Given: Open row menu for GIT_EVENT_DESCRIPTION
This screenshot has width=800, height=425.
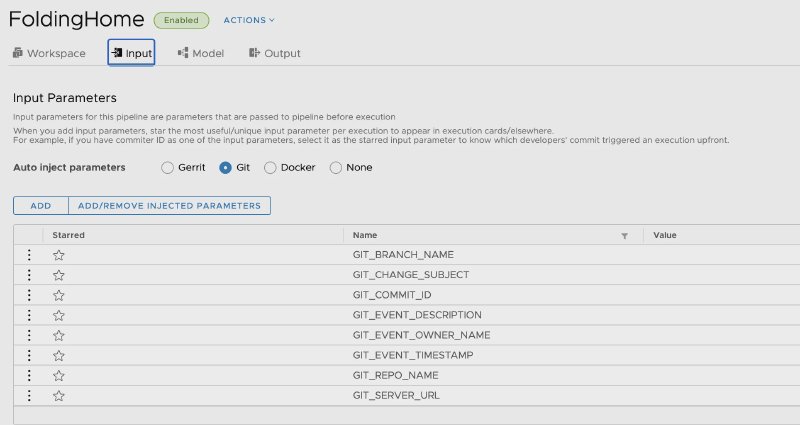Looking at the screenshot, I should pos(29,315).
